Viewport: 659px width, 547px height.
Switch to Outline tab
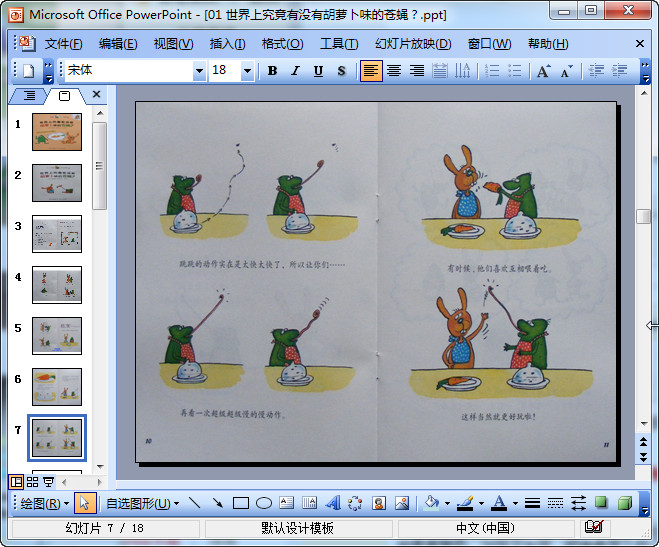tap(29, 96)
